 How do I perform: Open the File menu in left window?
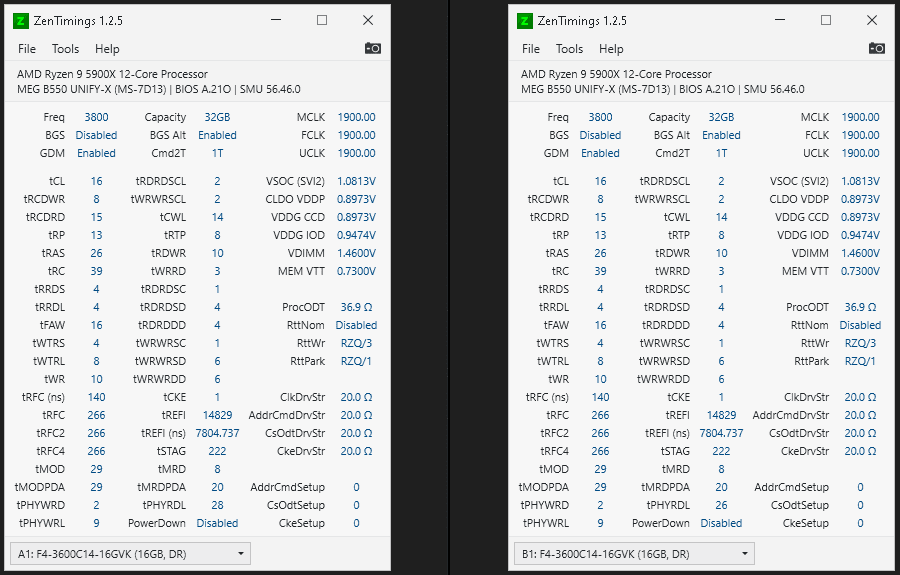[x=26, y=49]
